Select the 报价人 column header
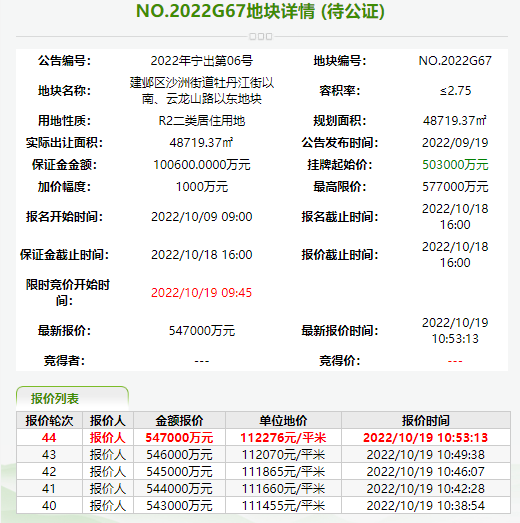Viewport: 520px width, 523px height. pyautogui.click(x=108, y=420)
